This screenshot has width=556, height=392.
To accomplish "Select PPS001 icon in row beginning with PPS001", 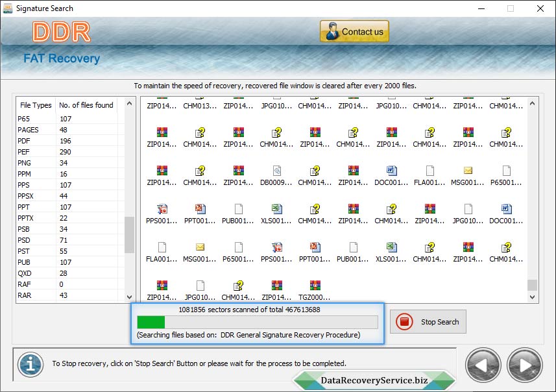I will pos(162,209).
